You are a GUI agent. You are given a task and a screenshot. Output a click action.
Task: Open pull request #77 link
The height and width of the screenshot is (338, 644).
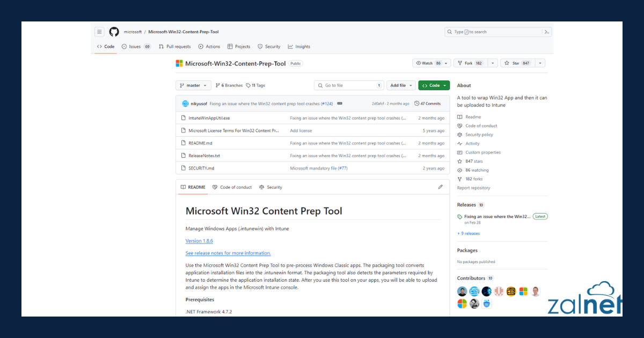point(342,168)
